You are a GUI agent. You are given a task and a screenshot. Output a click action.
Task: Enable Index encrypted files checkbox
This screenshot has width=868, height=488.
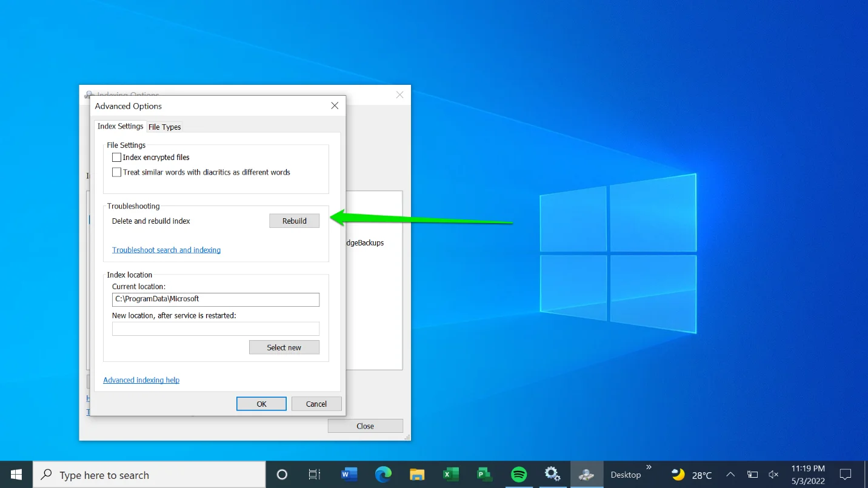[x=117, y=157]
